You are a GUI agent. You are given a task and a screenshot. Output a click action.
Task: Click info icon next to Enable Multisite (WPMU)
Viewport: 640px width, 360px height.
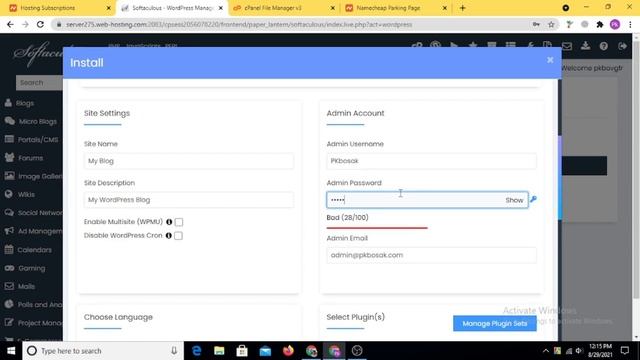(x=169, y=222)
